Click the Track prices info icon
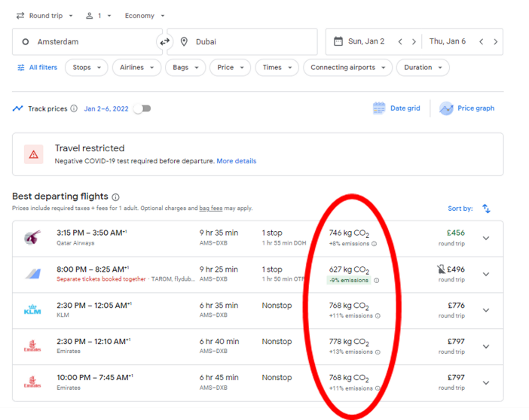 click(74, 109)
